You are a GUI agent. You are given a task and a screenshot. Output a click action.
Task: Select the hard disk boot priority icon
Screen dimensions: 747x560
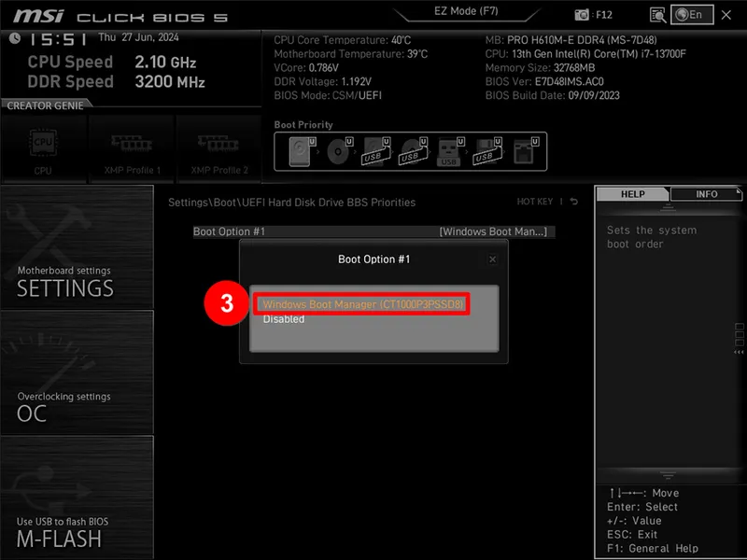coord(302,151)
